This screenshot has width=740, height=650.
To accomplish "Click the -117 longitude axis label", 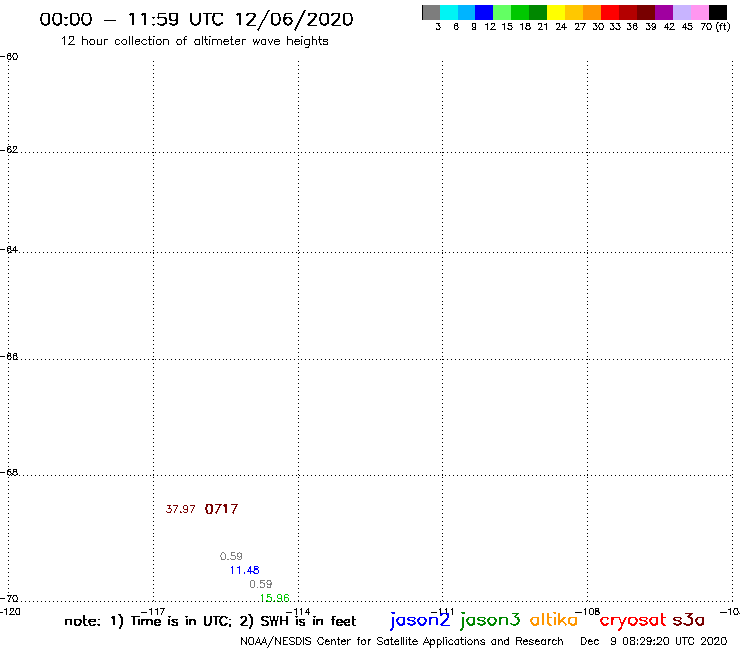I will [x=153, y=612].
